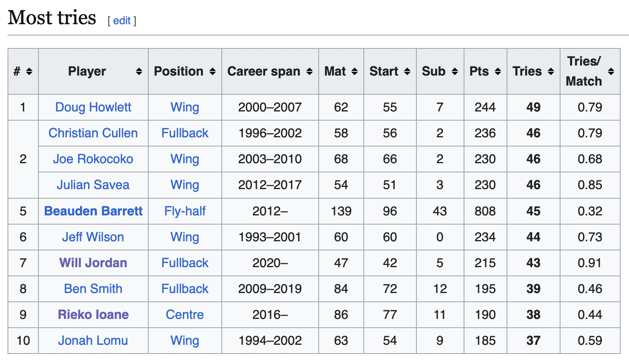This screenshot has height=364, width=629.
Task: Open Doug Howlett's player page
Action: tap(93, 107)
